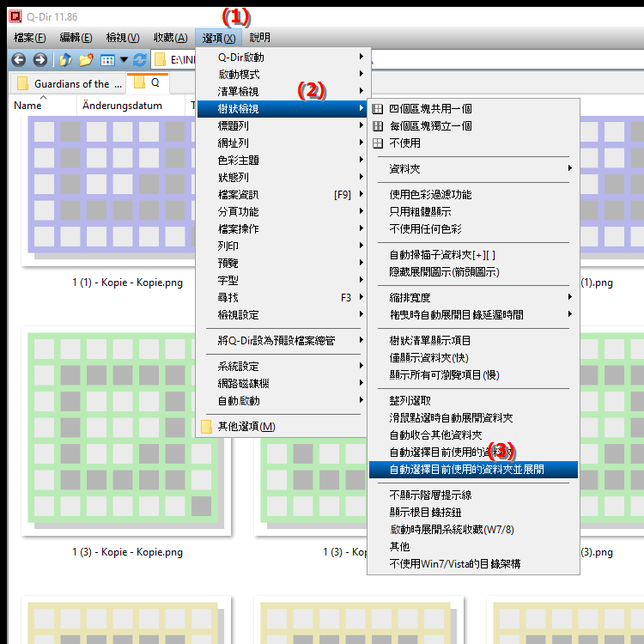Choose 自動選擇目前使用的資料夾並展開
644x644 pixels.
click(473, 470)
